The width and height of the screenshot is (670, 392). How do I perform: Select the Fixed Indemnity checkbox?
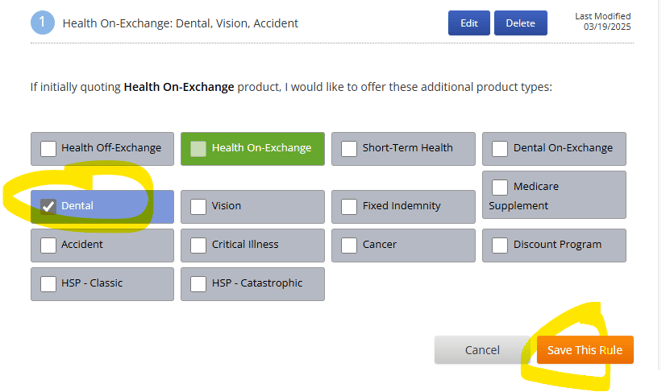[x=349, y=206]
